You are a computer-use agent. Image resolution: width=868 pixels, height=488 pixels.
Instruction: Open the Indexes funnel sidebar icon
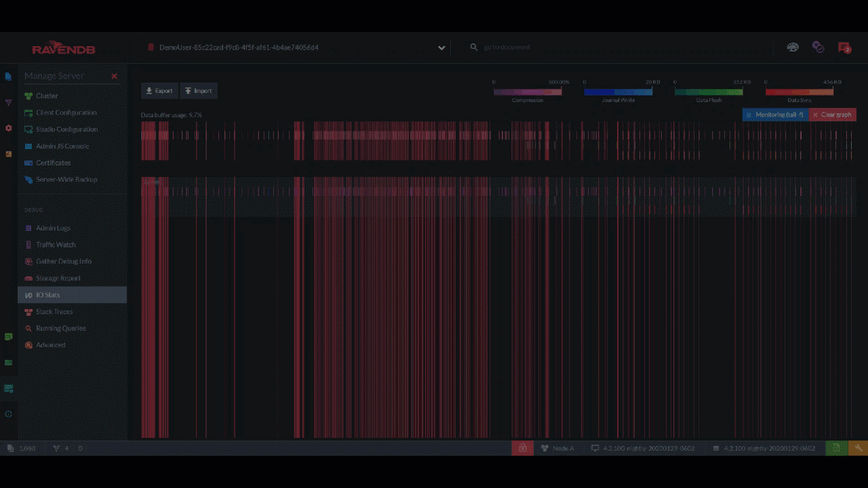click(x=8, y=102)
